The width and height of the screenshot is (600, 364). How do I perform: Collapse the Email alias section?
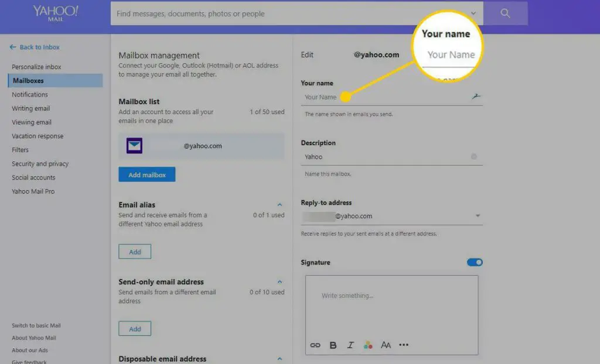pos(279,205)
